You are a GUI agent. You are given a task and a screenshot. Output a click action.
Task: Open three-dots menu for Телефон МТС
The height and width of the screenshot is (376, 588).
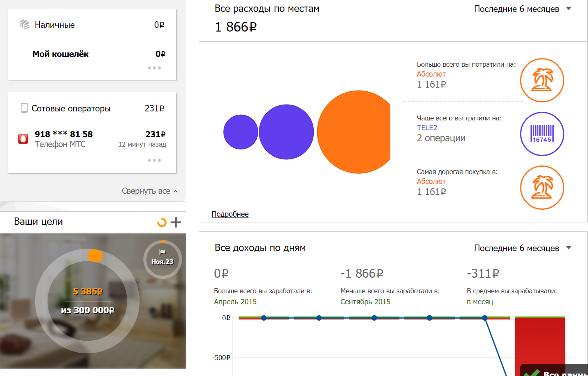coord(154,161)
